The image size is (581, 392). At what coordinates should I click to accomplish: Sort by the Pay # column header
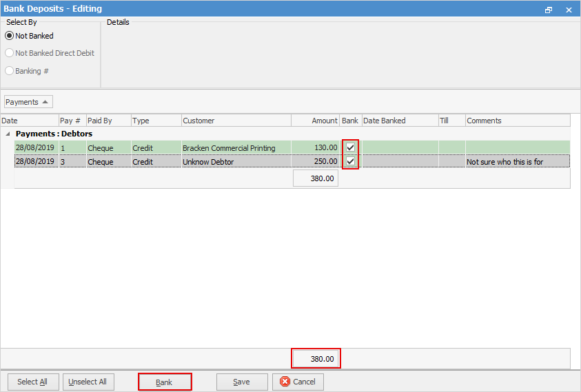coord(72,121)
